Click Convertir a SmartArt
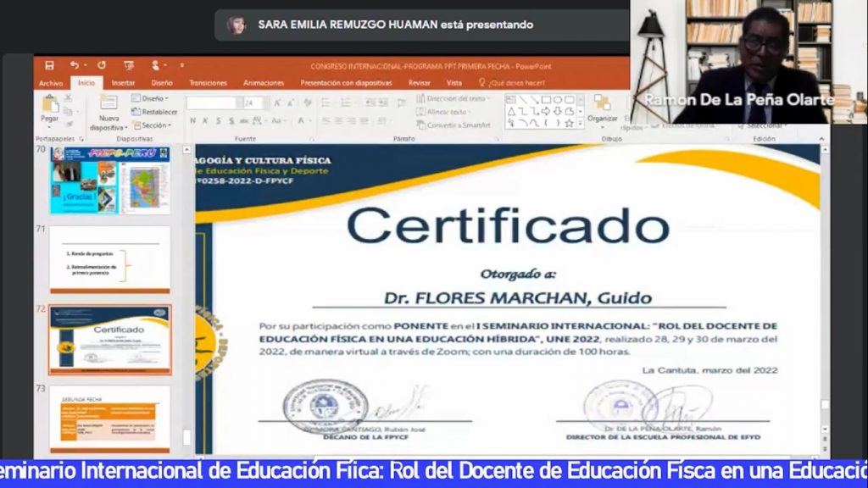The image size is (868, 488). click(x=453, y=125)
